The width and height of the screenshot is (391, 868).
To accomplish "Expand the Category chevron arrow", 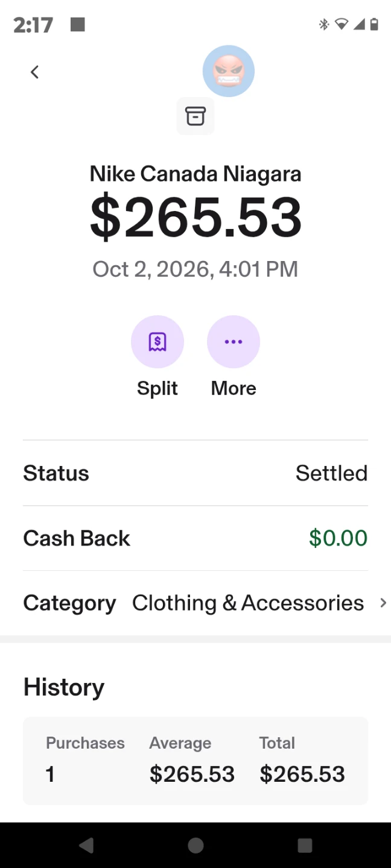I will 383,603.
